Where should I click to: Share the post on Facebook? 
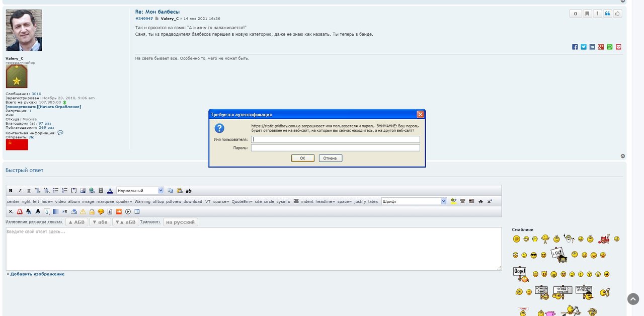575,47
